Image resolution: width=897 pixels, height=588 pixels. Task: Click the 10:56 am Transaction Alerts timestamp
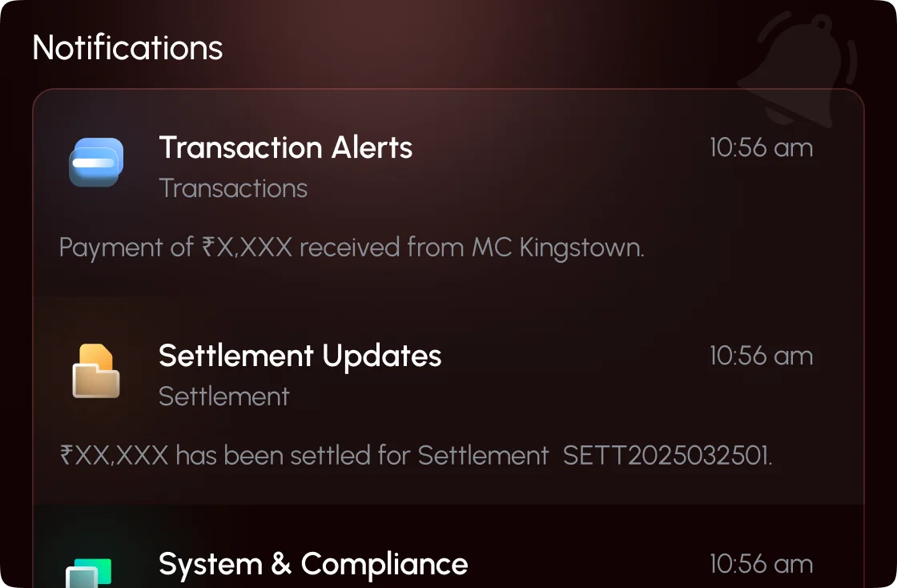pos(761,147)
